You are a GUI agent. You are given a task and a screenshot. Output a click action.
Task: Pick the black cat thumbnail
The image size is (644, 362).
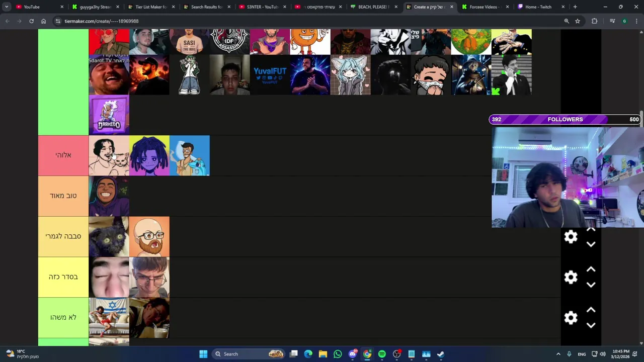point(109,237)
